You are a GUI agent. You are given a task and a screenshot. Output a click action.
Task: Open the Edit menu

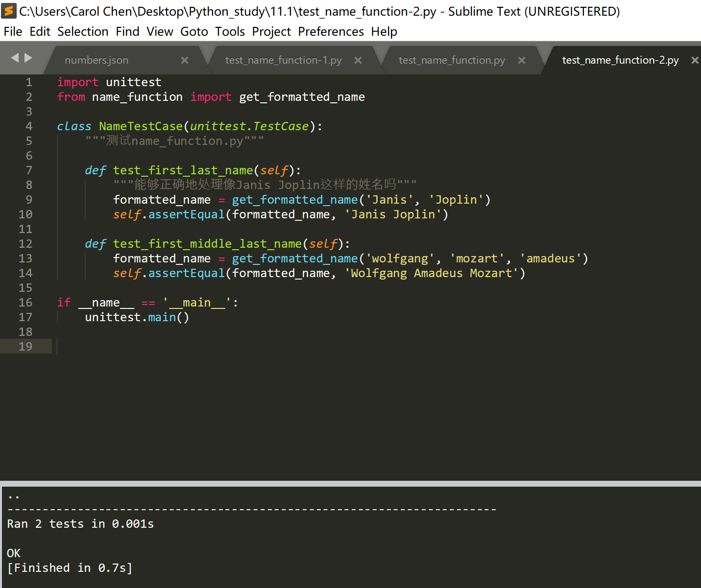[x=40, y=32]
